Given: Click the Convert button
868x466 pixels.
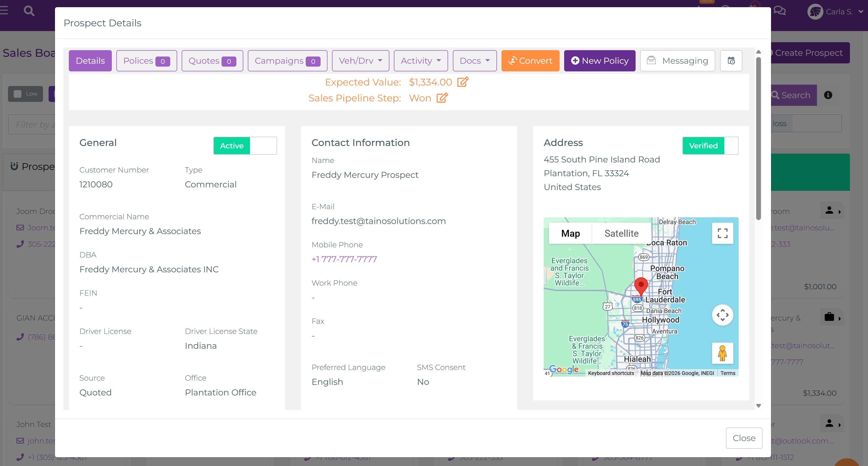Looking at the screenshot, I should (530, 61).
